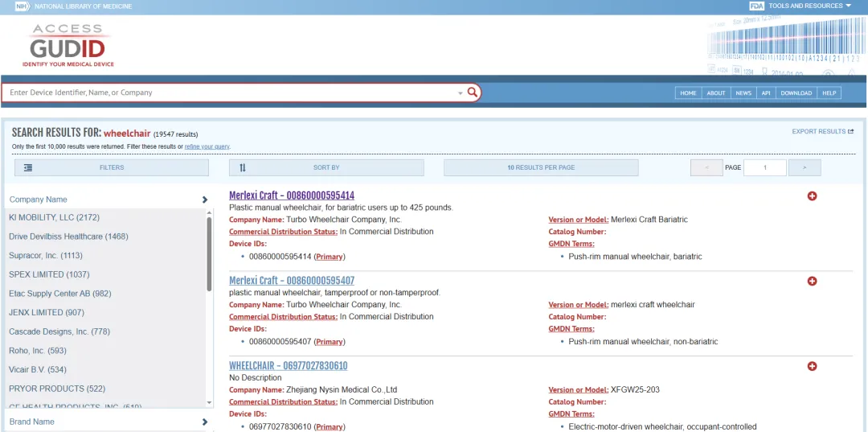Click company list scrollbar down arrow

[209, 403]
